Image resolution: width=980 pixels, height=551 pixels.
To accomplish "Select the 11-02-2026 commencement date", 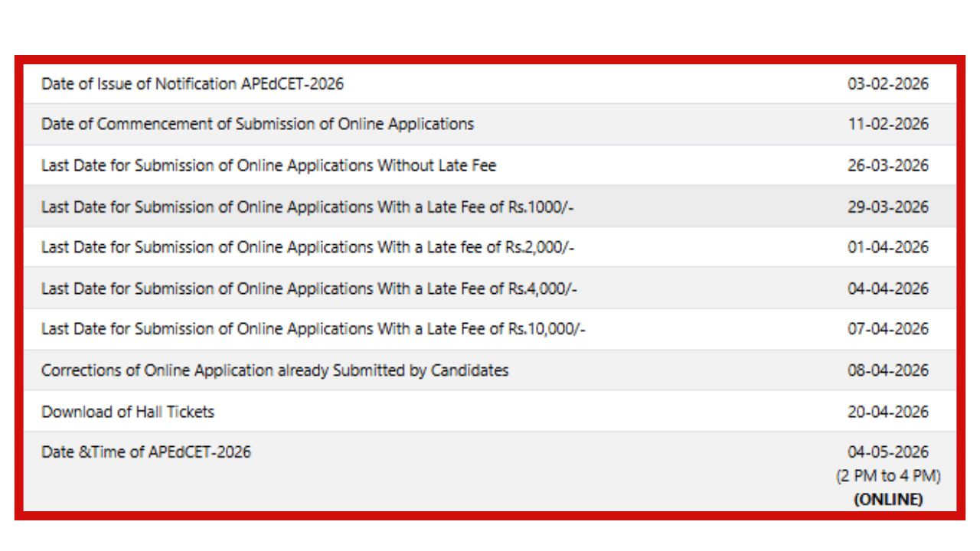I will click(x=887, y=124).
